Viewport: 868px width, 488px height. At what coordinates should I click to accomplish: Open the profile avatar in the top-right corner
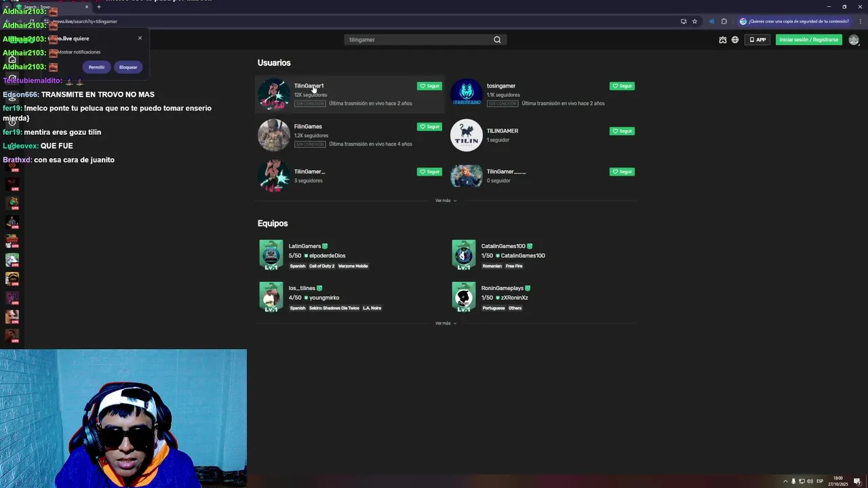click(x=854, y=39)
